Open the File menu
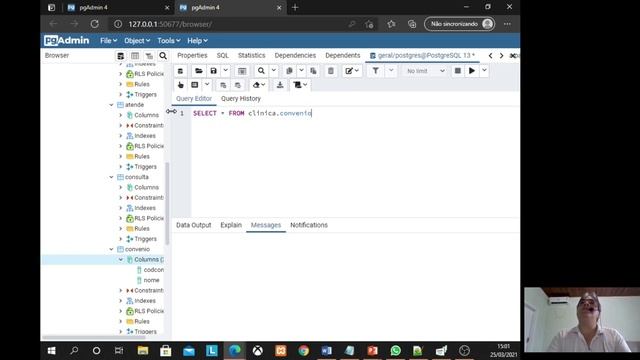Image resolution: width=640 pixels, height=360 pixels. pos(109,41)
